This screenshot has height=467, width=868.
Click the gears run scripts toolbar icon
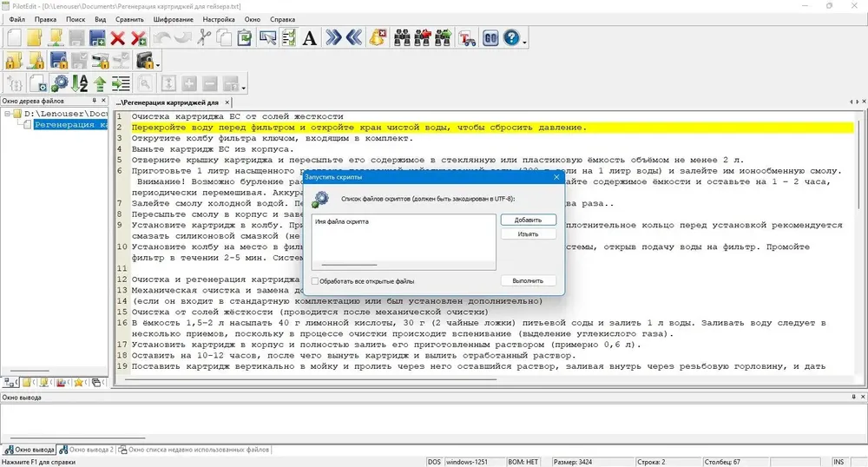(59, 83)
